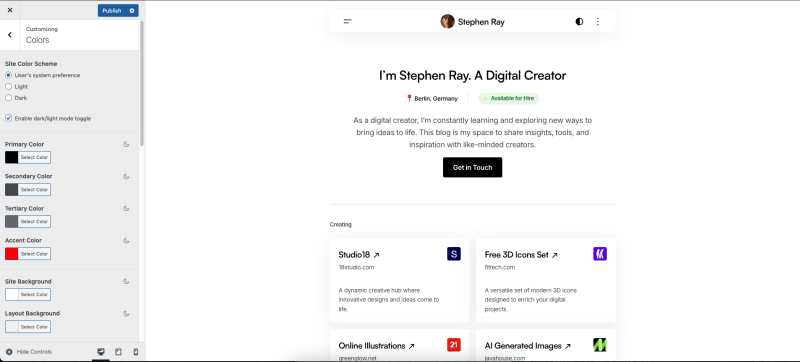Image resolution: width=800 pixels, height=362 pixels.
Task: Switch to tablet preview icon
Action: [118, 352]
